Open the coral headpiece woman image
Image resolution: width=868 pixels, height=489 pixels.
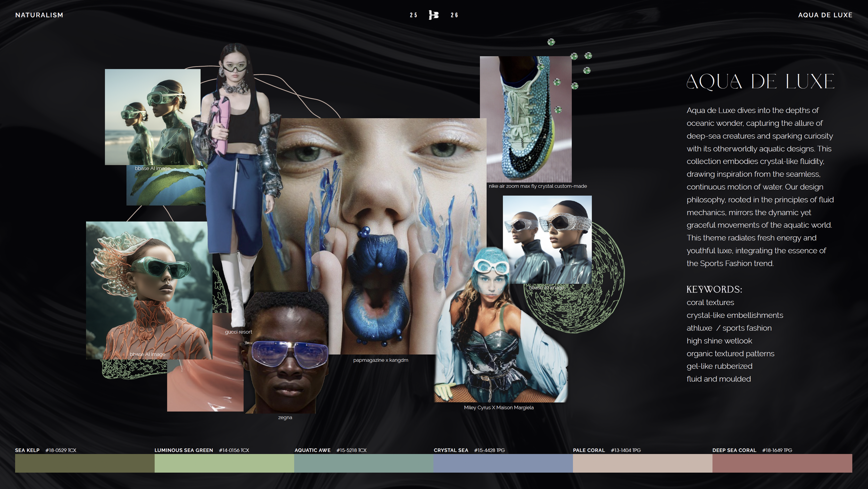[x=149, y=290]
